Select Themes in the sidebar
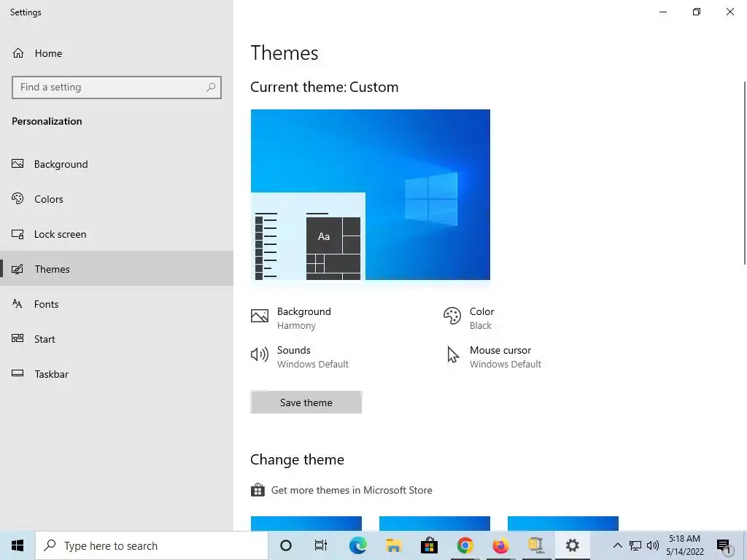Image resolution: width=747 pixels, height=560 pixels. (117, 269)
